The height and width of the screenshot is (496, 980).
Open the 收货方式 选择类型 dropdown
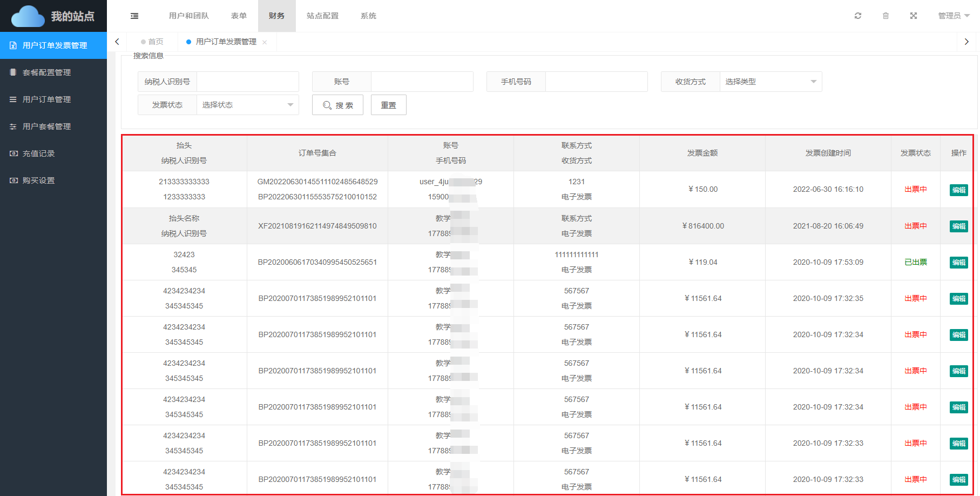[x=770, y=82]
